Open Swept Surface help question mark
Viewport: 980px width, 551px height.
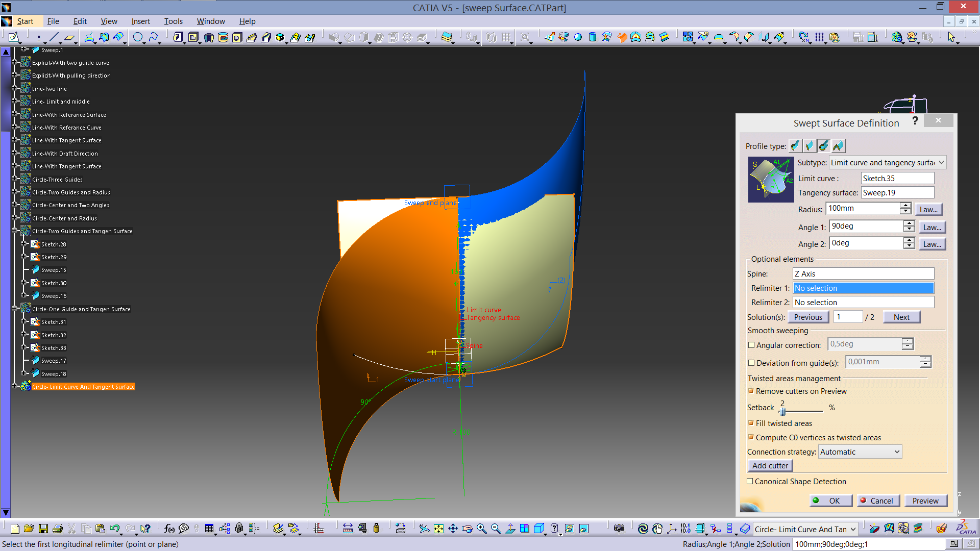(x=915, y=121)
